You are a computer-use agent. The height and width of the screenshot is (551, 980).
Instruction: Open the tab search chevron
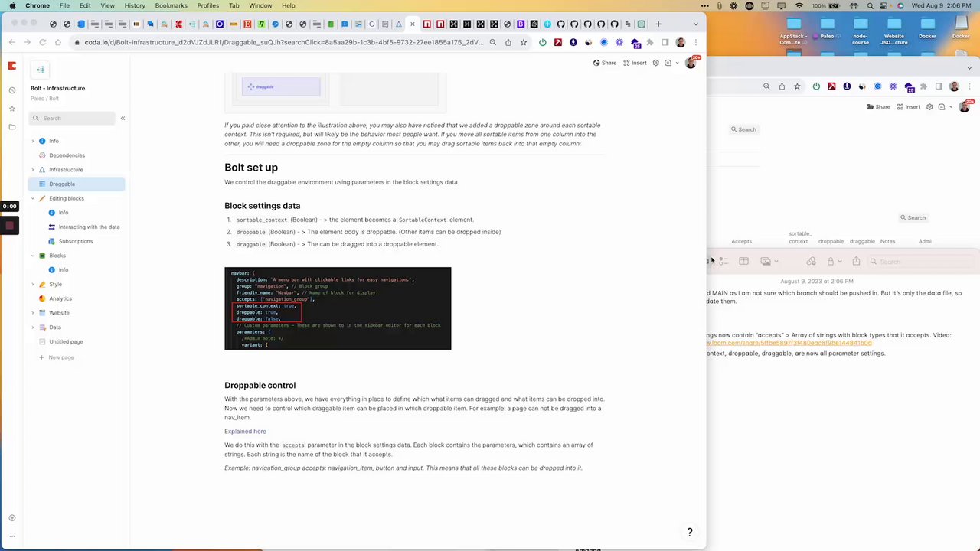click(x=695, y=24)
